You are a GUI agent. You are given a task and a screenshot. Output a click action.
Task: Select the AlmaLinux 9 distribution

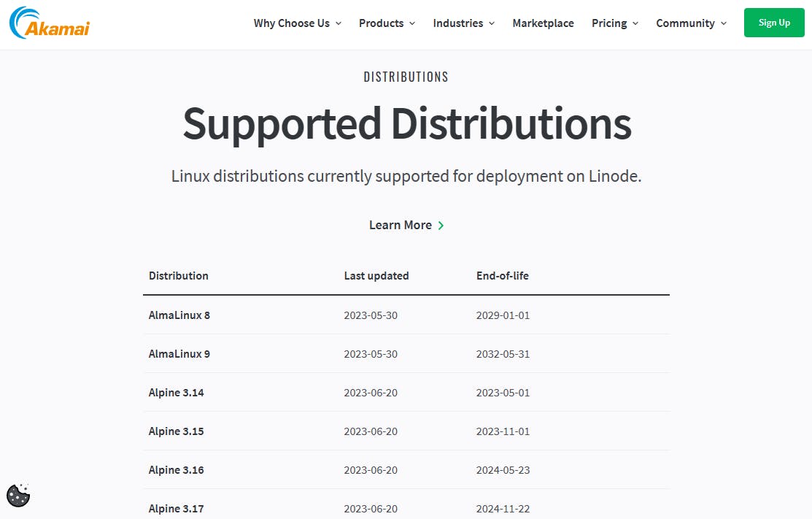click(x=179, y=354)
